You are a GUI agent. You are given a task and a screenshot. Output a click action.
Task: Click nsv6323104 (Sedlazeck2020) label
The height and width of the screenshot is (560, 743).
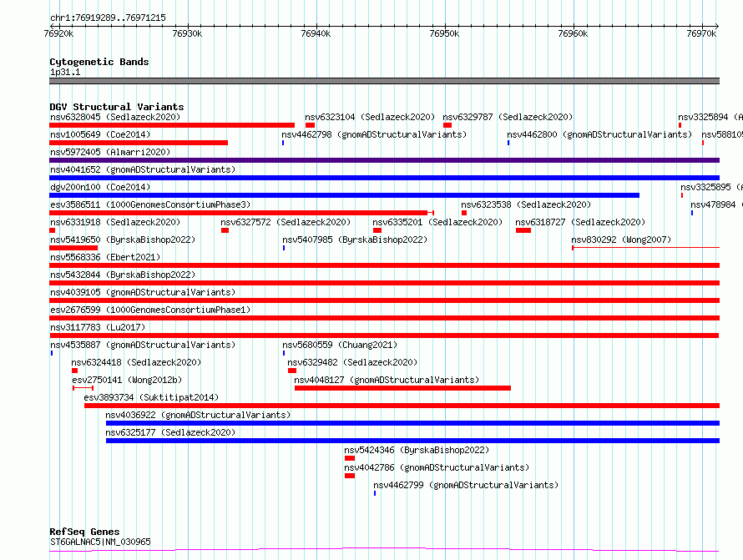pos(370,117)
